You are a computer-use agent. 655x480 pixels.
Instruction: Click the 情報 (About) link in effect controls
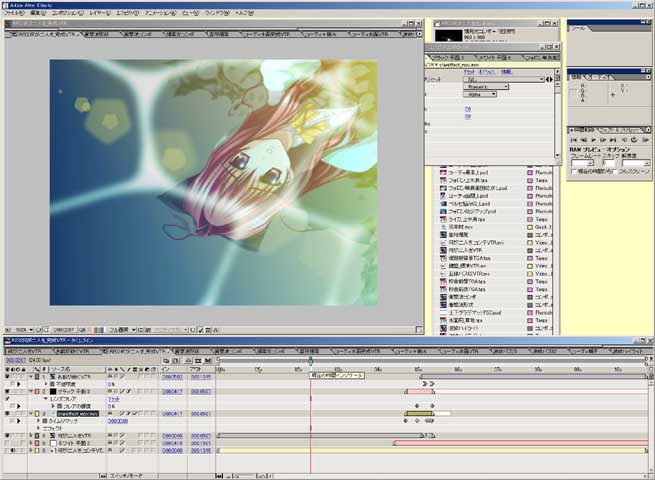pyautogui.click(x=505, y=72)
